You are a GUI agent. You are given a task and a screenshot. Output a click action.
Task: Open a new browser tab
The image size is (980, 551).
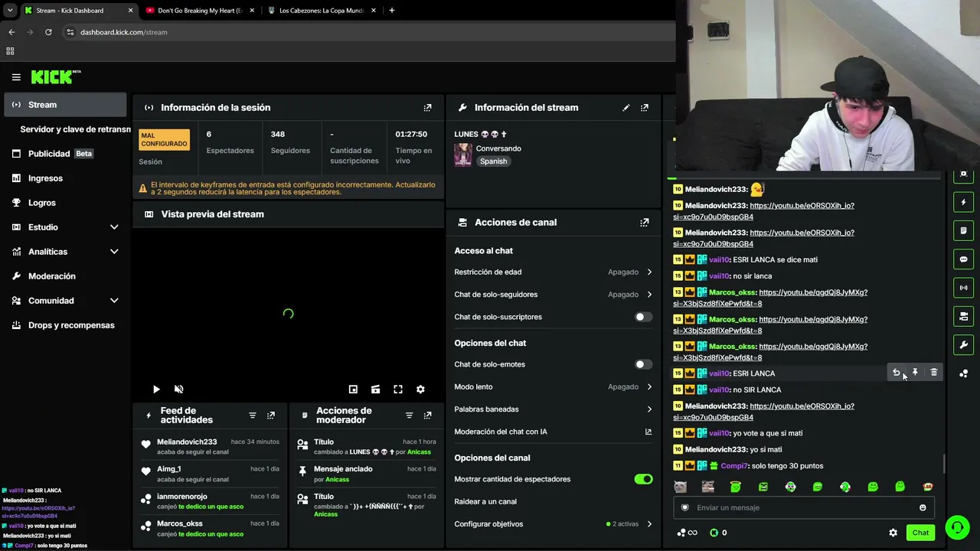pos(391,11)
